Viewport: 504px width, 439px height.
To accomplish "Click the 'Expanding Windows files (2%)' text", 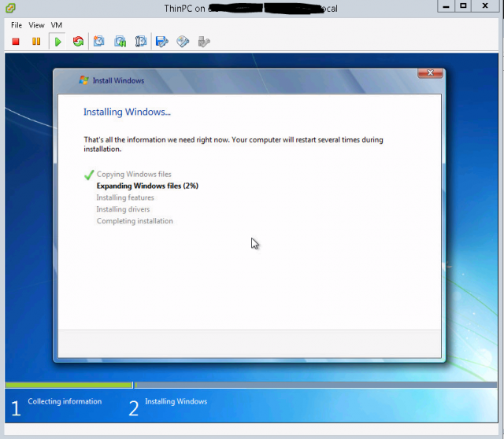I will 147,186.
